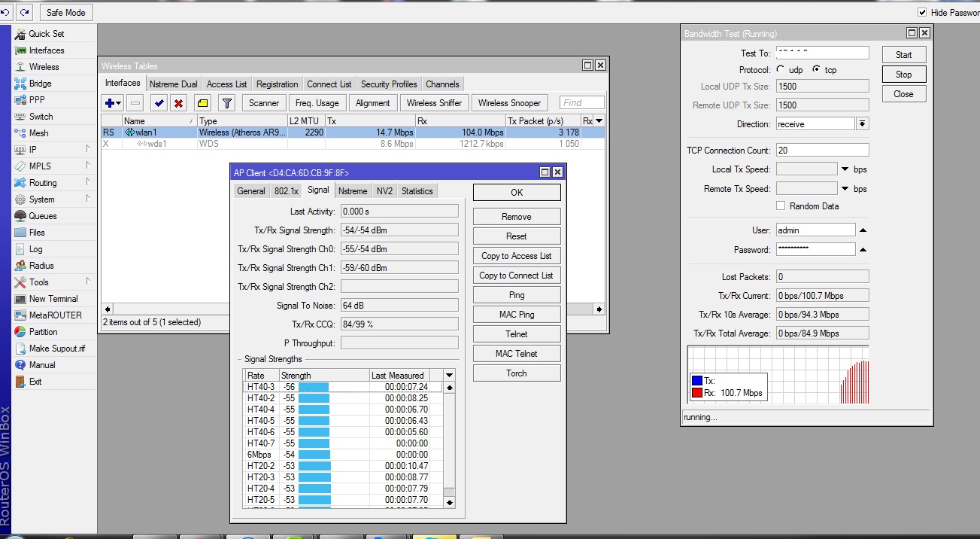
Task: Open Queues in the sidebar
Action: point(42,216)
